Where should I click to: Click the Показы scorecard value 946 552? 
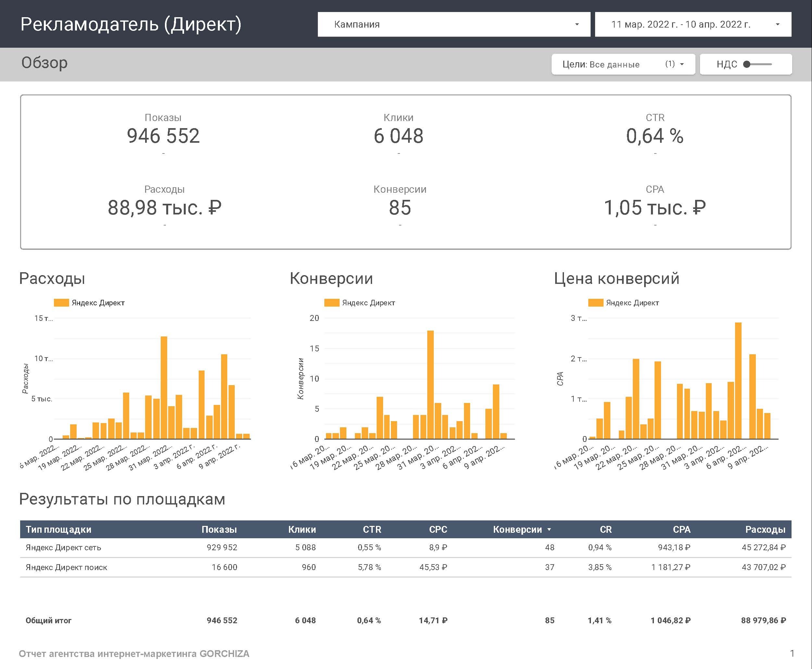pyautogui.click(x=163, y=136)
